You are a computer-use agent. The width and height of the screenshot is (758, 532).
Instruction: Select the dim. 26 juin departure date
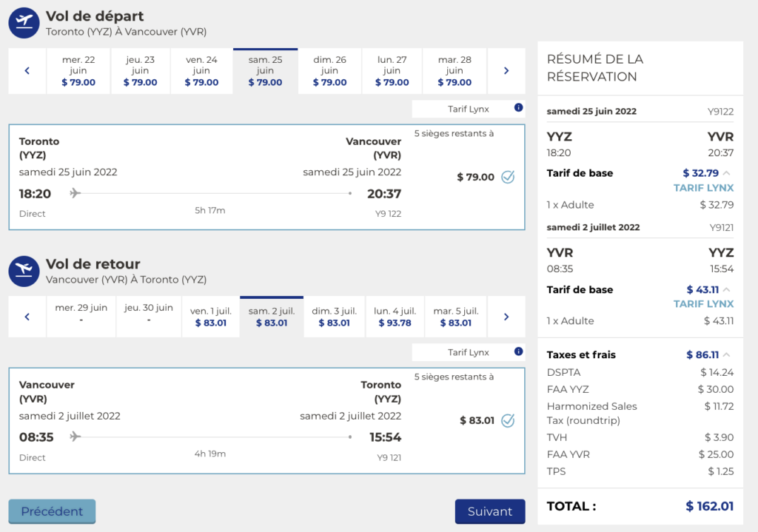pos(329,71)
